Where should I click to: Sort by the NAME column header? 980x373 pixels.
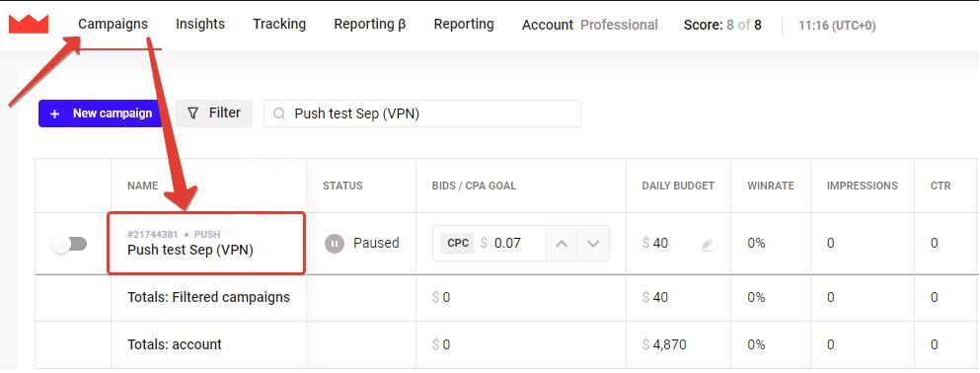click(x=142, y=186)
